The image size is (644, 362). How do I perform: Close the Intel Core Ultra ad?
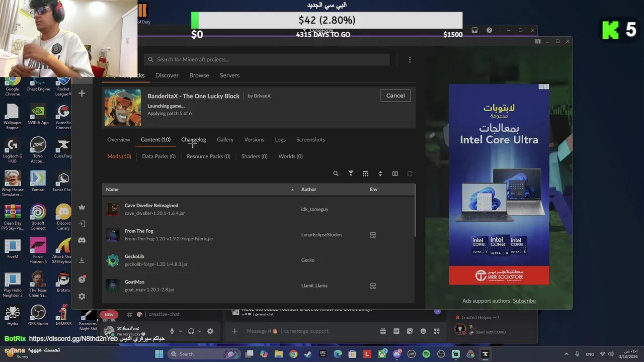click(x=546, y=86)
